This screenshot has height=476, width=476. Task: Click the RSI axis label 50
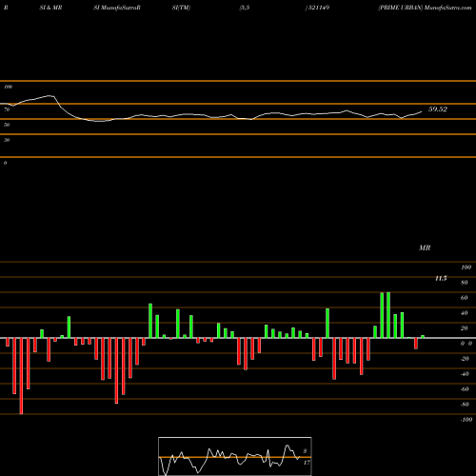point(7,125)
